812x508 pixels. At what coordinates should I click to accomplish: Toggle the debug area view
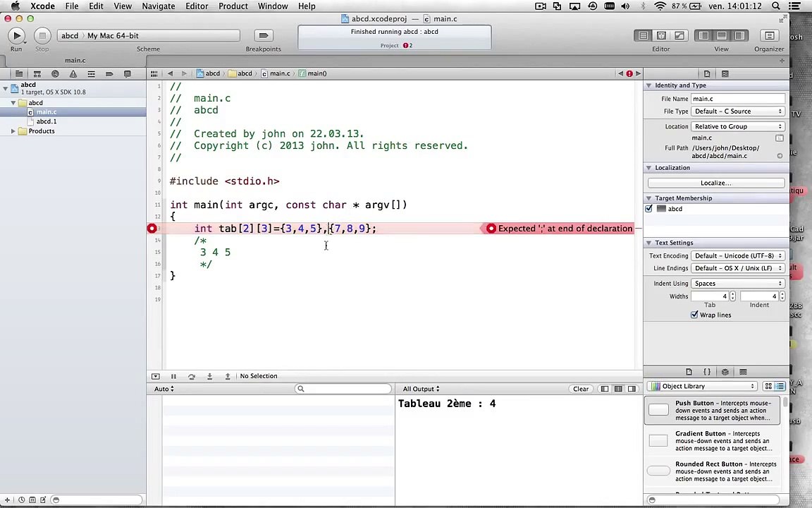pyautogui.click(x=722, y=35)
